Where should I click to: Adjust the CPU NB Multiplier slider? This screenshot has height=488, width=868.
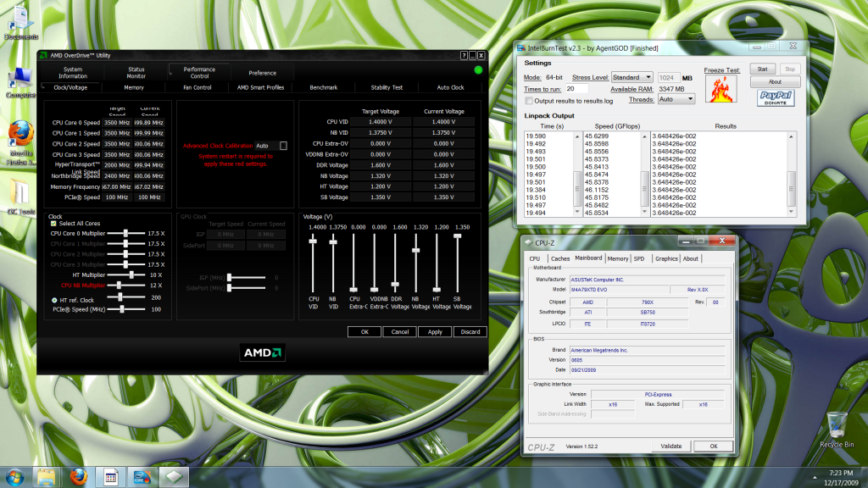(126, 286)
